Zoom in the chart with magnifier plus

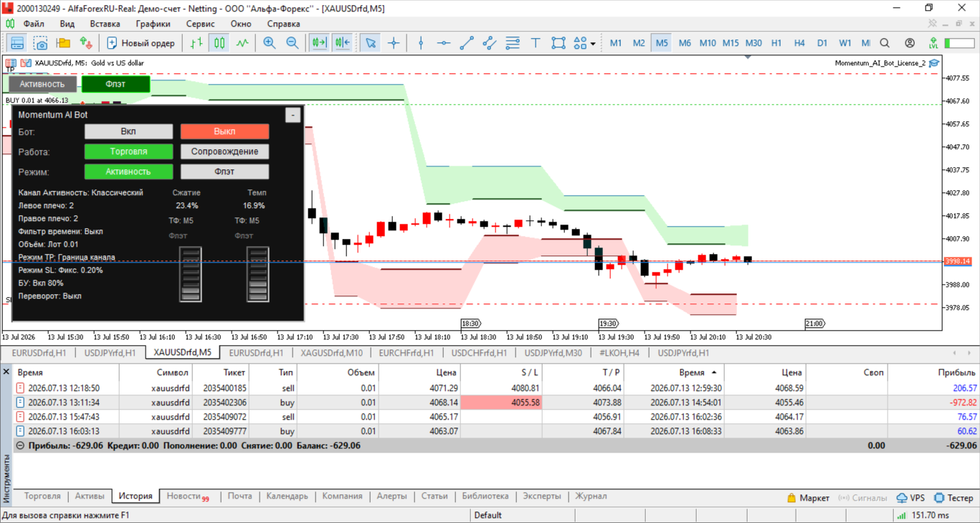point(270,43)
